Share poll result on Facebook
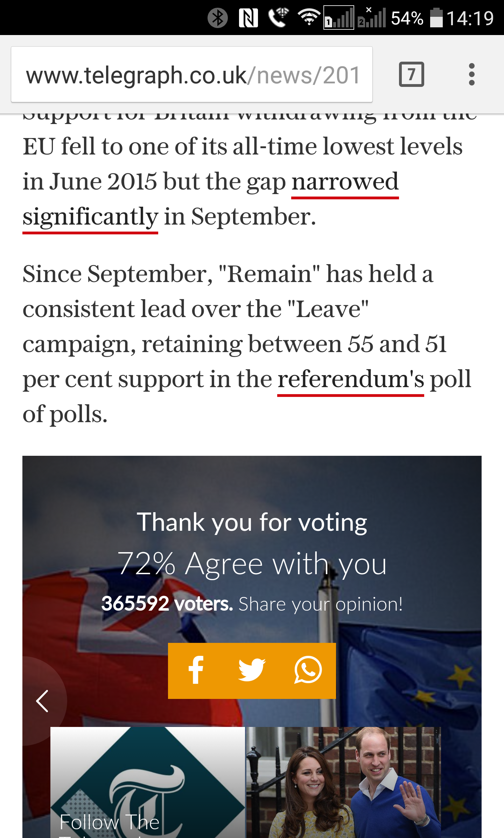Image resolution: width=504 pixels, height=838 pixels. (196, 670)
